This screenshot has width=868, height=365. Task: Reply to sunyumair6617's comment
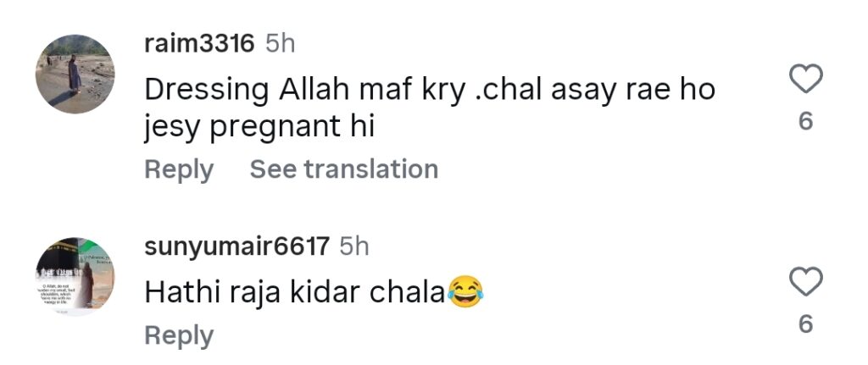179,335
